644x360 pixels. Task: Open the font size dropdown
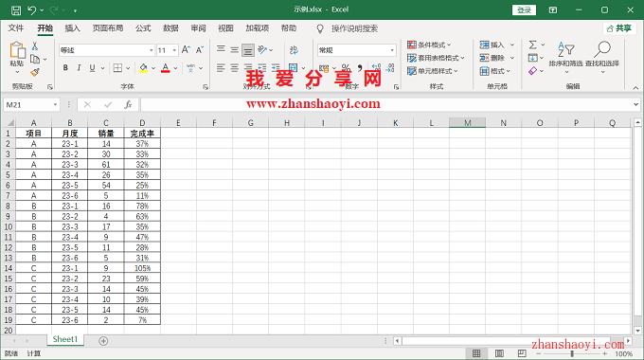coord(174,50)
